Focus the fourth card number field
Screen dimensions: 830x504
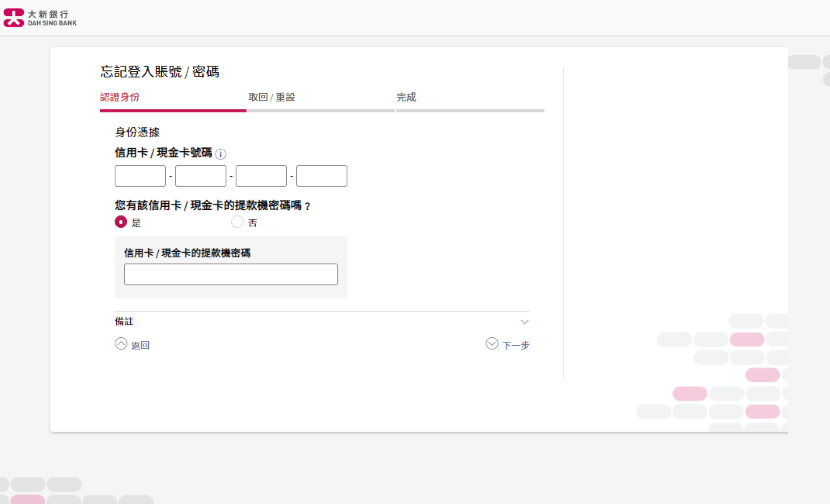pos(321,176)
